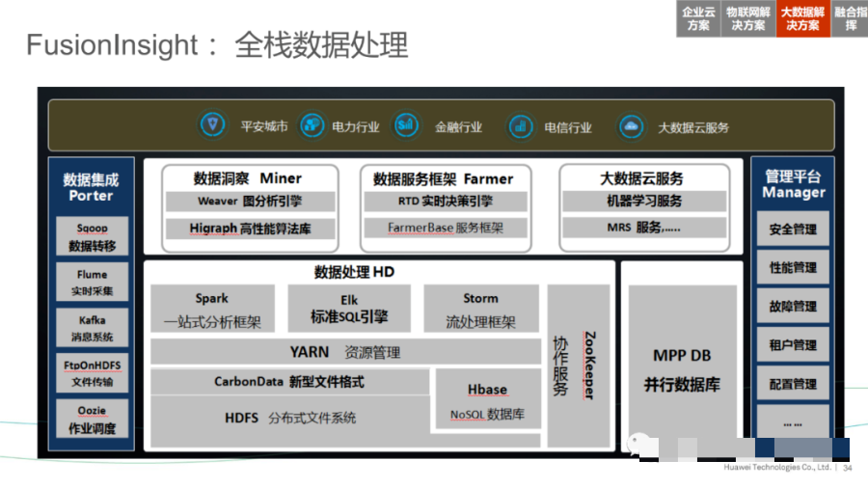This screenshot has width=868, height=488.
Task: Select the CarbonData 新型文件格式 bar
Action: click(290, 382)
